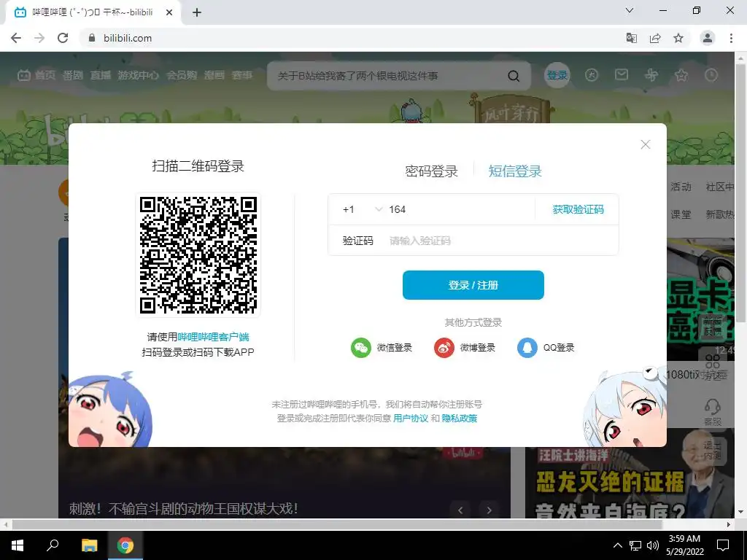Click the Chrome translate page icon
Viewport: 747px width, 560px height.
pyautogui.click(x=631, y=38)
